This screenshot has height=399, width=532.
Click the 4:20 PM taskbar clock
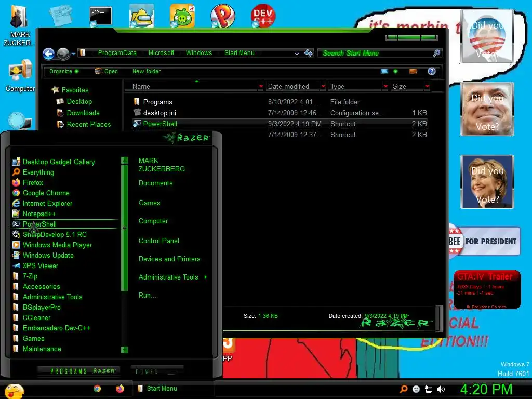(x=486, y=390)
